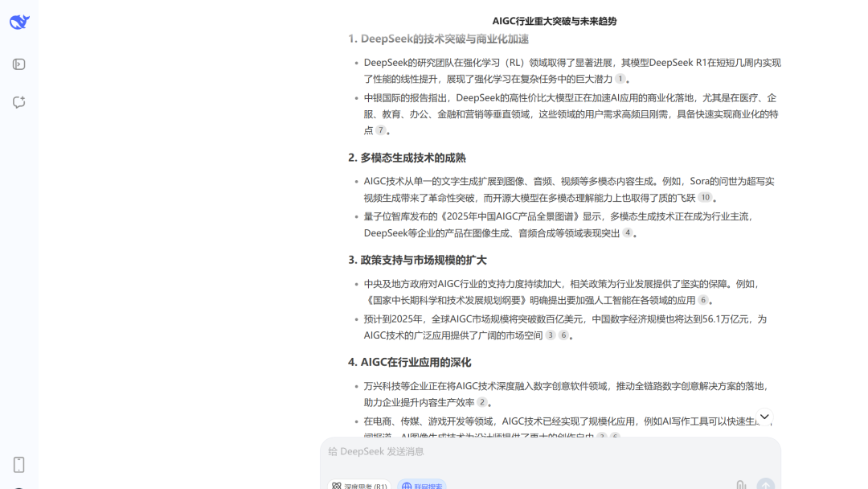Open citation badge 7 after 特点
This screenshot has height=489, width=868.
(380, 130)
